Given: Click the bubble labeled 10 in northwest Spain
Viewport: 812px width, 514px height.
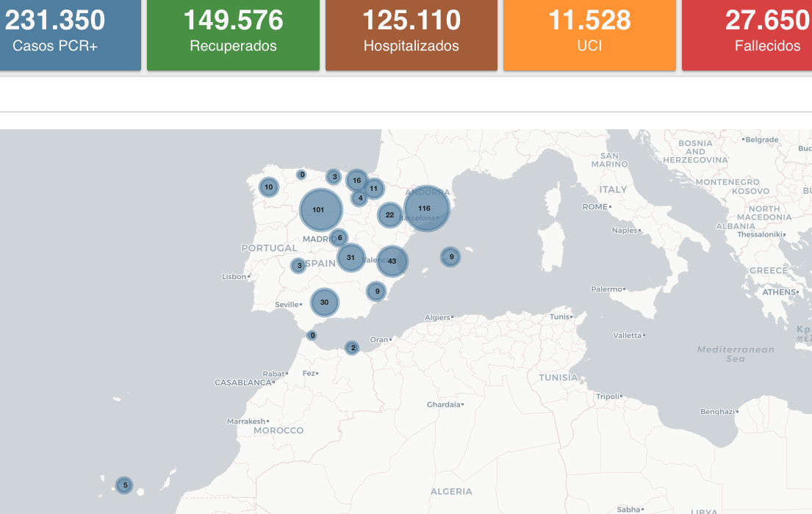Looking at the screenshot, I should (268, 187).
